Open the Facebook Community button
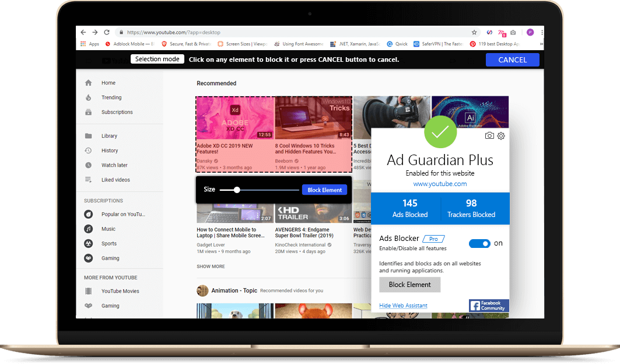Viewport: 620px width, 364px height. tap(489, 306)
